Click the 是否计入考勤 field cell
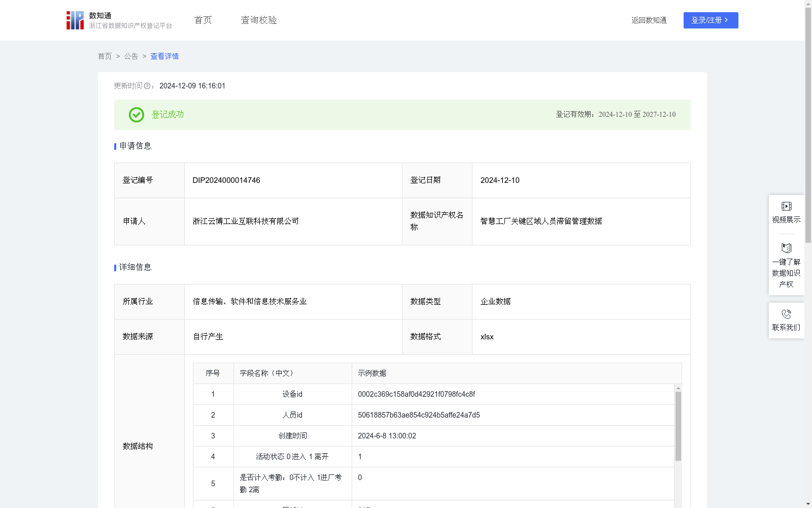Screen dimensions: 812x508 pyautogui.click(x=293, y=484)
